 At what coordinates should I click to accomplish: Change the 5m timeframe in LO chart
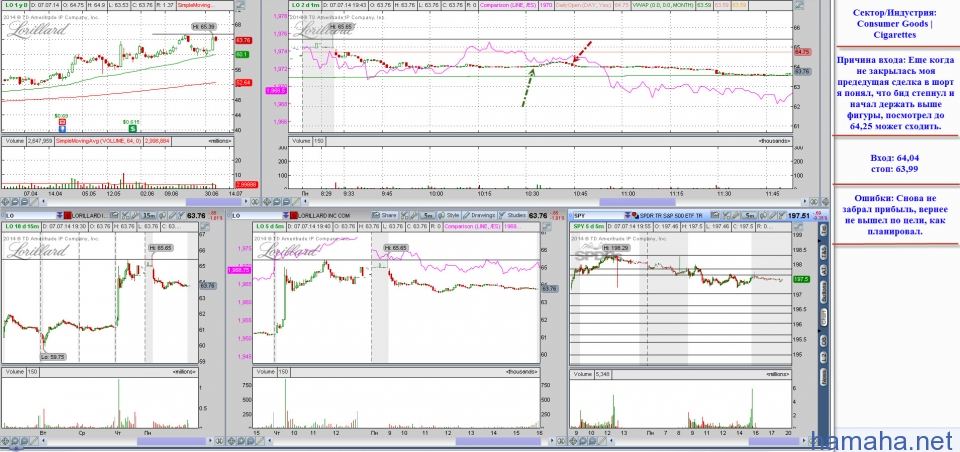point(426,215)
